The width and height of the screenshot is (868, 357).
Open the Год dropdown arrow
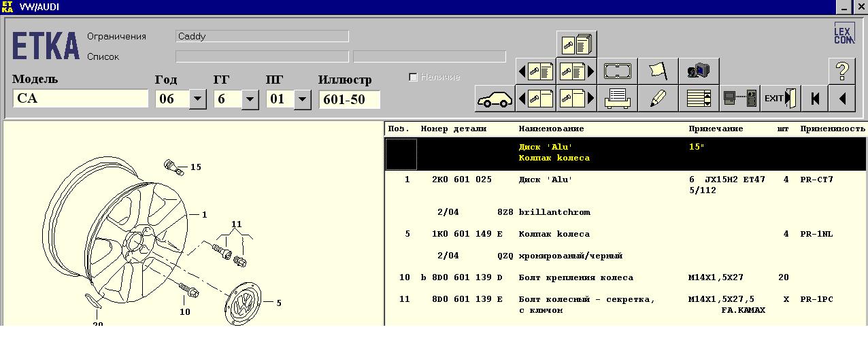click(197, 99)
